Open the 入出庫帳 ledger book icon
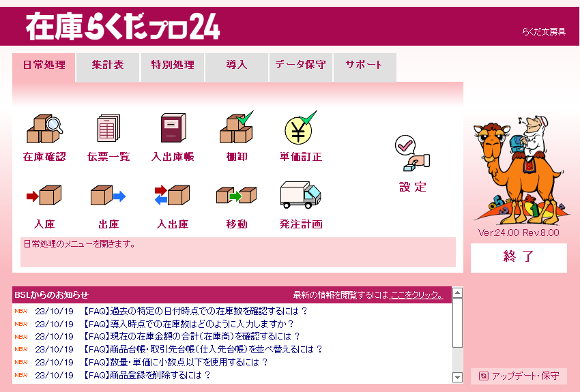 (x=173, y=128)
